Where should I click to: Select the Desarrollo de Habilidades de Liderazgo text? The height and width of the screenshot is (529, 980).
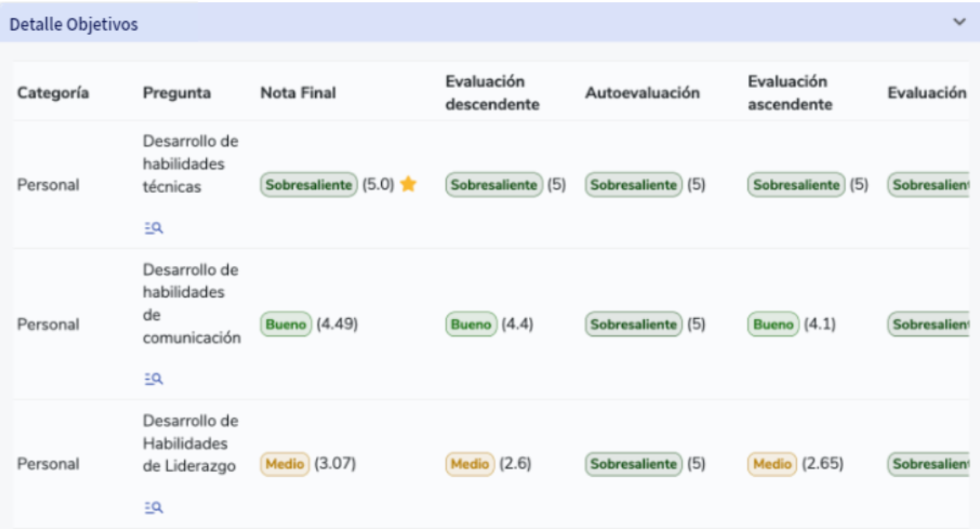click(x=190, y=443)
